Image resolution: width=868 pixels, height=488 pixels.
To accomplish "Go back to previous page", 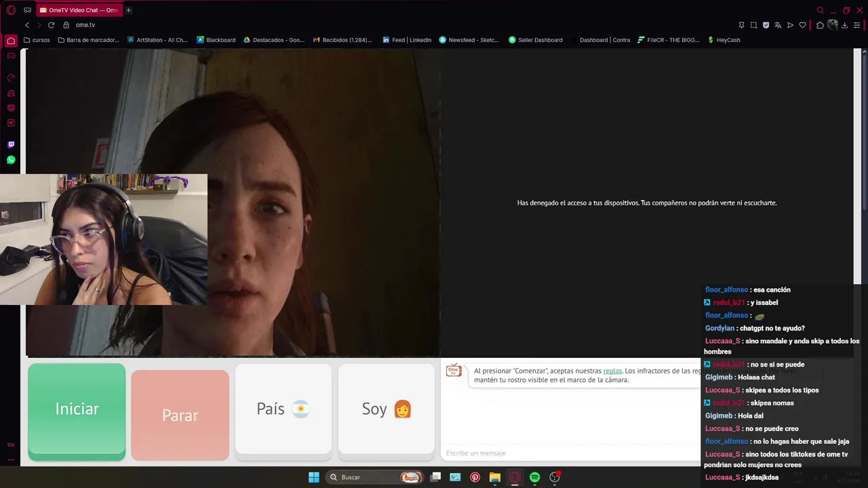I will point(27,25).
